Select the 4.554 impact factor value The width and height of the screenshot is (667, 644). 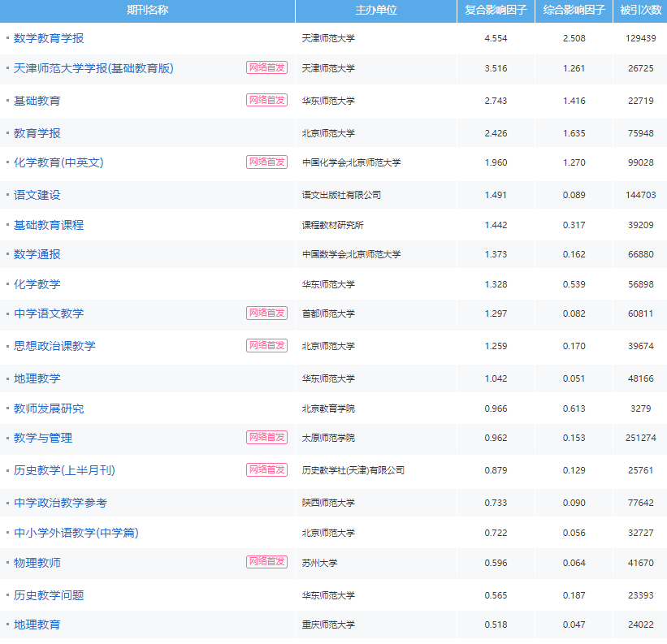pyautogui.click(x=496, y=38)
